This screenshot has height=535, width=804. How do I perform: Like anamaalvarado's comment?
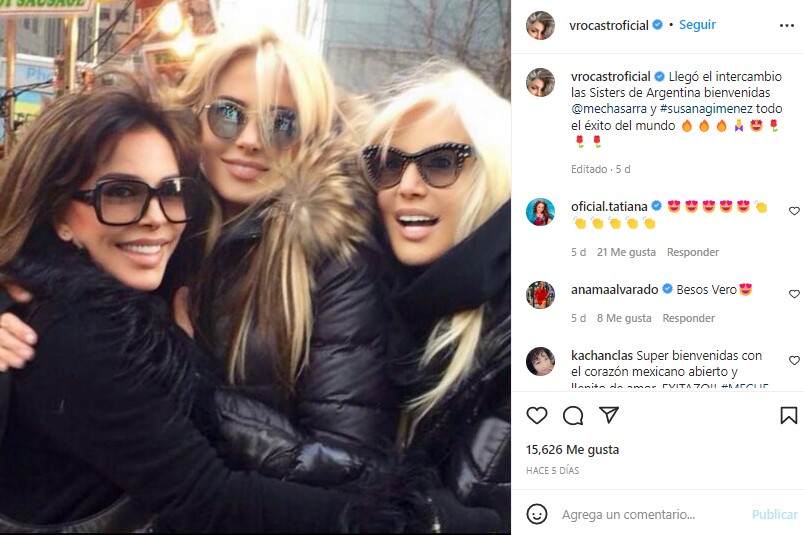tap(794, 294)
